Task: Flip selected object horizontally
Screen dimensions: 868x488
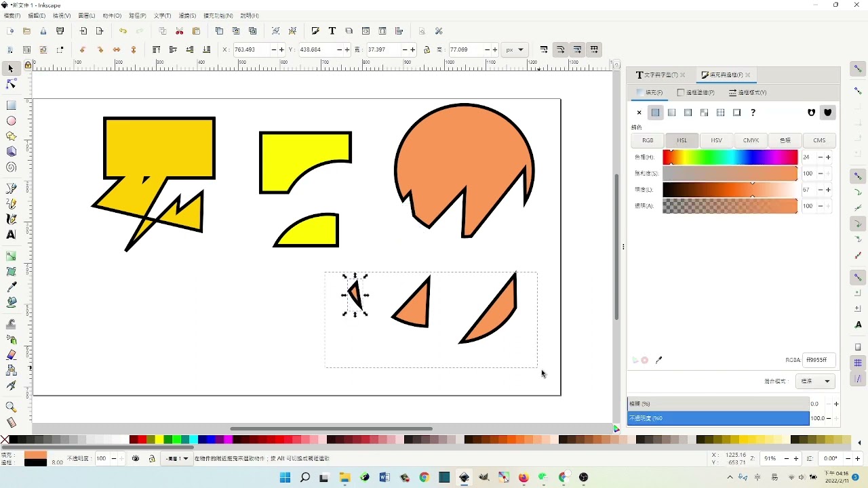Action: click(117, 49)
